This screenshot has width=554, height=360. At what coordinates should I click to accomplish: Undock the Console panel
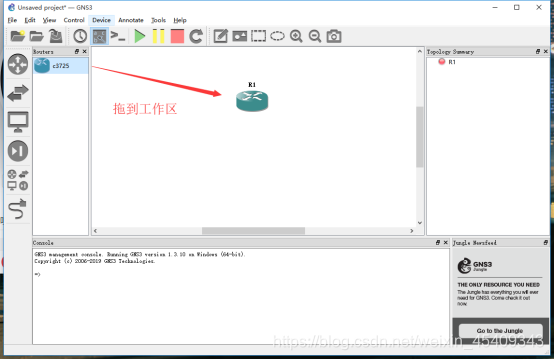tap(438, 242)
